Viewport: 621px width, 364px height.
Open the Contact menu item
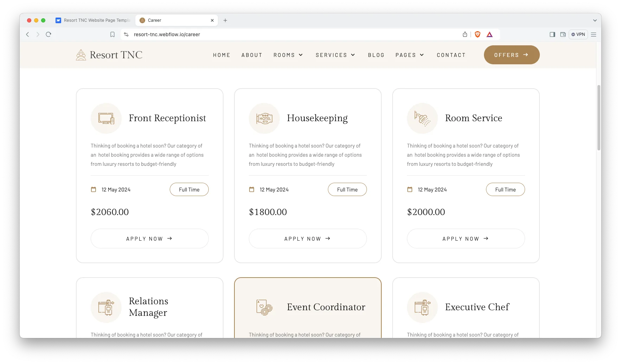(451, 55)
